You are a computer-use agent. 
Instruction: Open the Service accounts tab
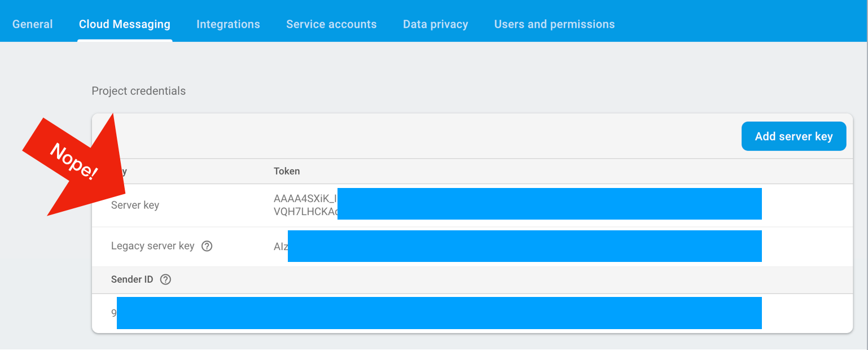(331, 24)
